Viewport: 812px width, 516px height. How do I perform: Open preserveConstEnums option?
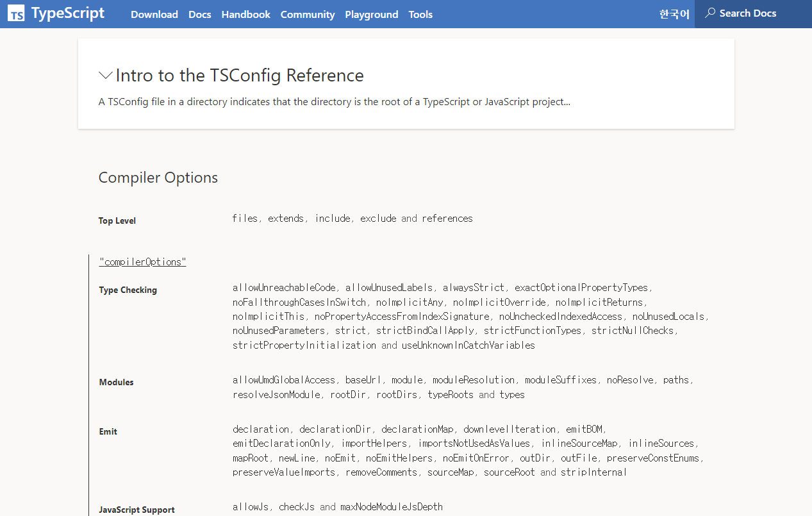(x=653, y=458)
